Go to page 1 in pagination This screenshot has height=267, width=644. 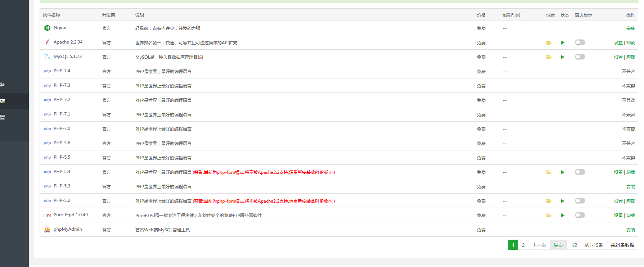point(513,245)
